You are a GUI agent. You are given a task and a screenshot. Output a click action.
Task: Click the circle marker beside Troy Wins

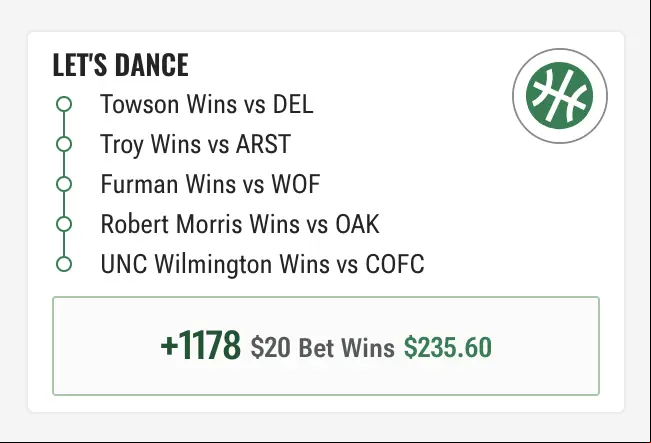64,144
